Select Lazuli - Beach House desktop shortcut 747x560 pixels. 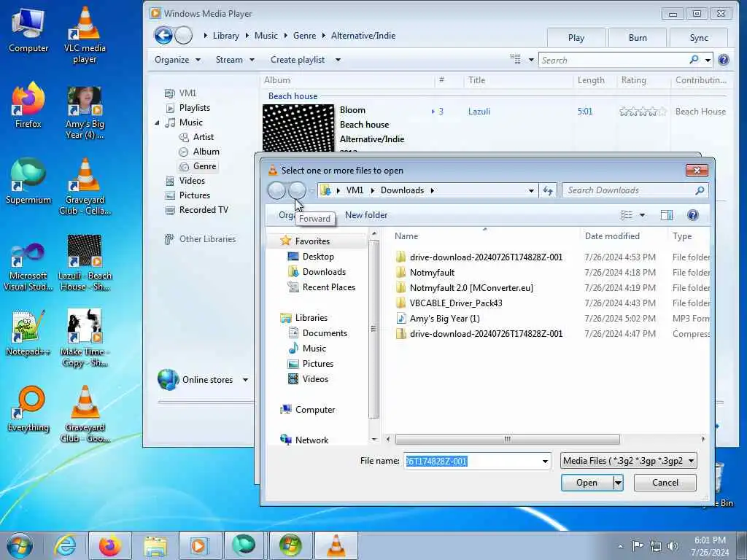[85, 262]
